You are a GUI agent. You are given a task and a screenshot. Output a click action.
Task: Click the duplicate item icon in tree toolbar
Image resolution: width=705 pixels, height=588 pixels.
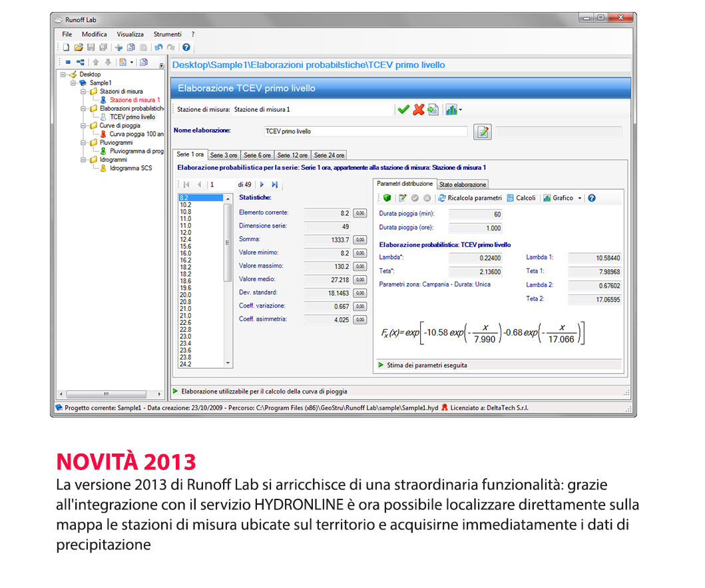(x=144, y=62)
